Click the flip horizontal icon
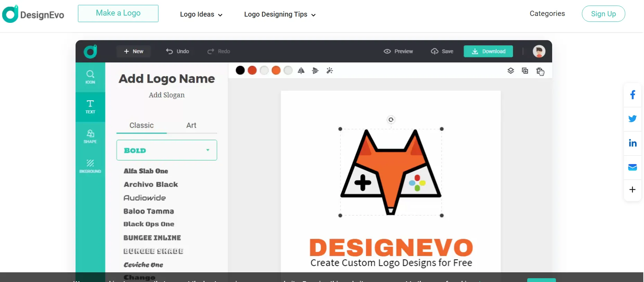The image size is (644, 282). point(301,71)
